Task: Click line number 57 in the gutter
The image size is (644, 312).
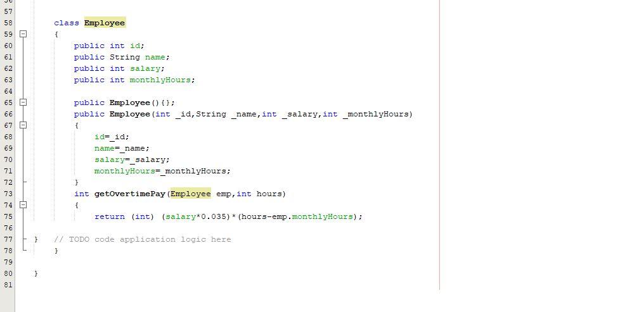Action: tap(8, 11)
